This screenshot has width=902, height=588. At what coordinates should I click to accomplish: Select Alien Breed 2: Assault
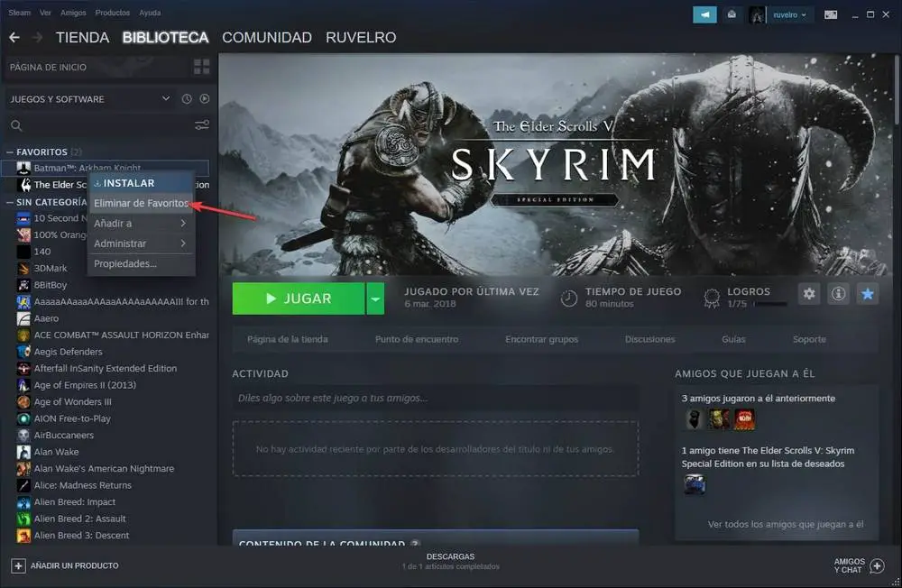click(x=79, y=519)
